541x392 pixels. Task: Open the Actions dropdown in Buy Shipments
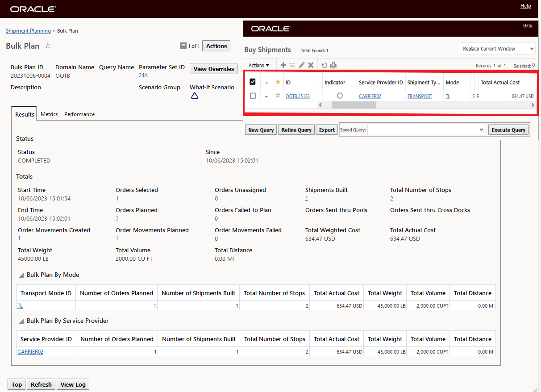point(259,65)
